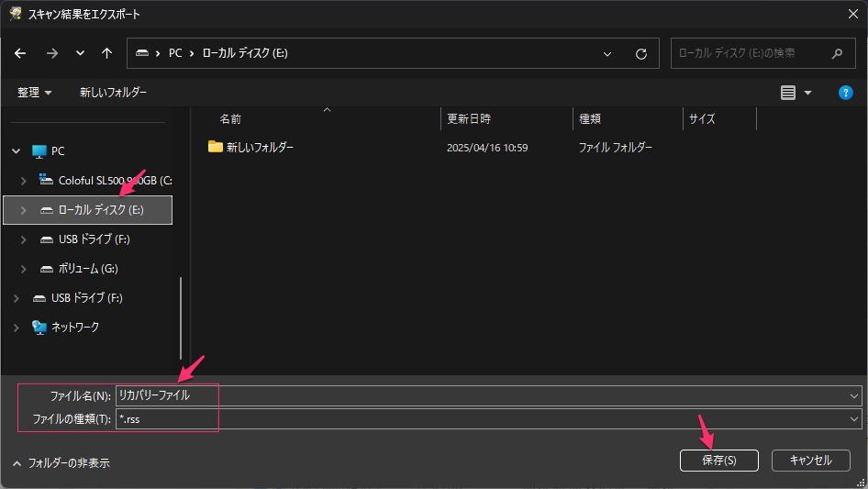Click the キャンセル cancel button
Image resolution: width=868 pixels, height=489 pixels.
click(x=810, y=461)
